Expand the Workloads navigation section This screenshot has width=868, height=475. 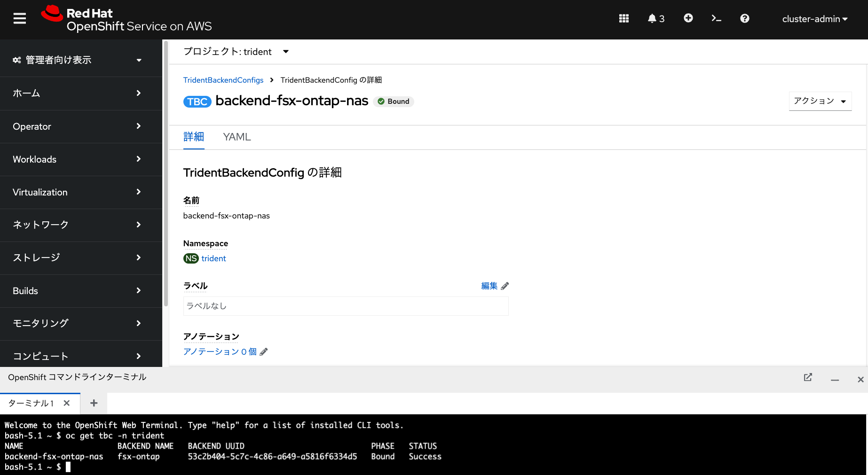click(81, 159)
